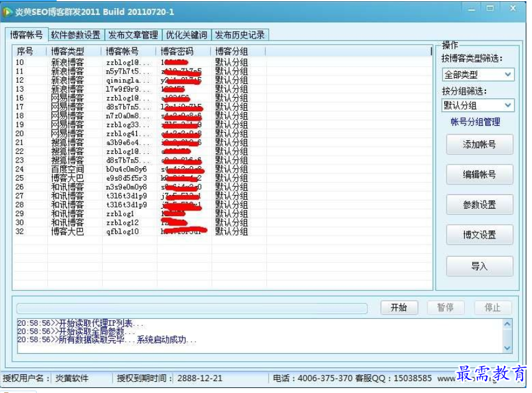This screenshot has height=393, width=532.
Task: Click the 添加帐号 button
Action: (479, 144)
